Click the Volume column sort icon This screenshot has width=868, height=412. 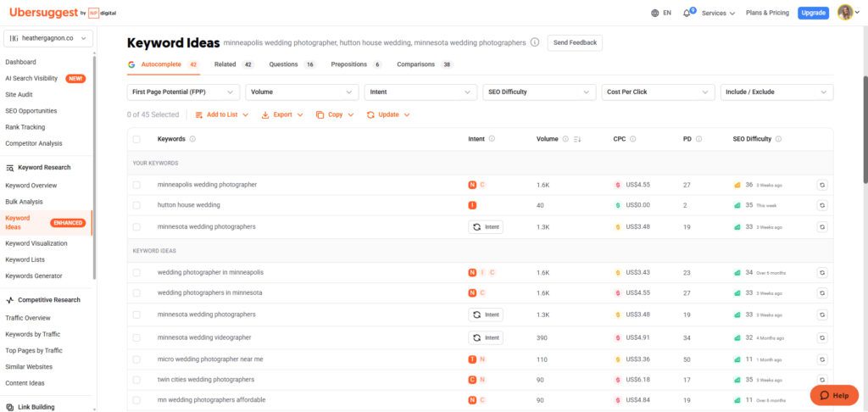577,139
